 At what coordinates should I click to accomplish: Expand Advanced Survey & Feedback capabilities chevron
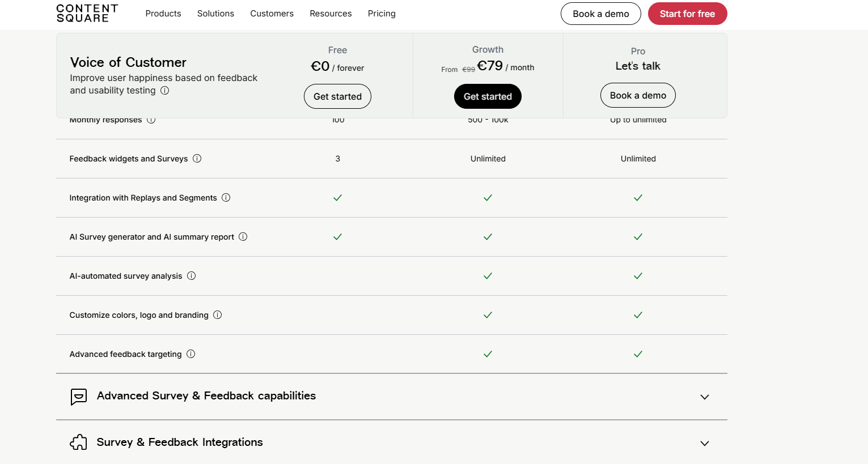point(705,397)
